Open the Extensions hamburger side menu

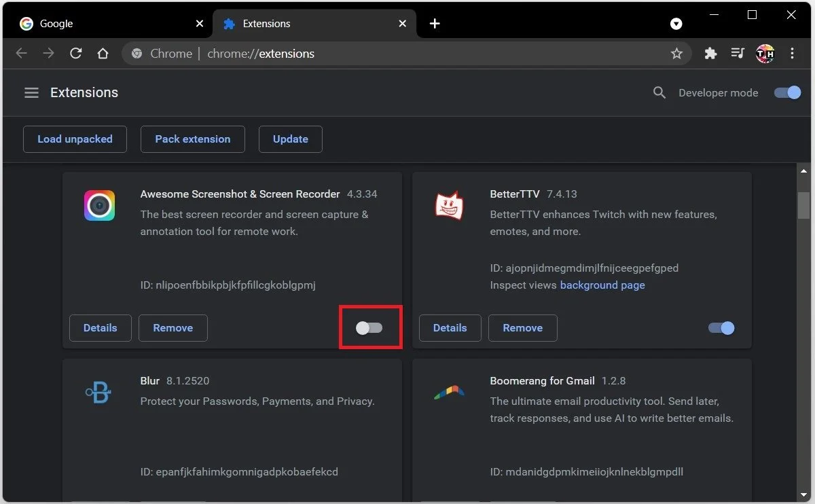[x=31, y=93]
